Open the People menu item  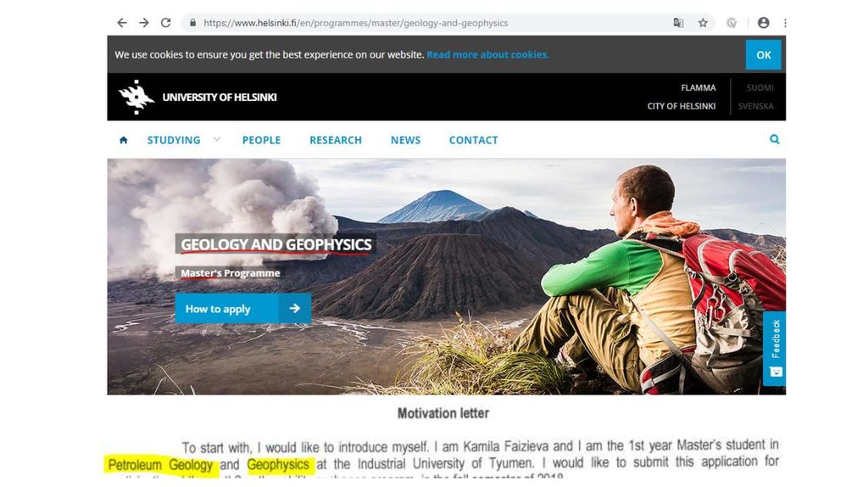(261, 140)
